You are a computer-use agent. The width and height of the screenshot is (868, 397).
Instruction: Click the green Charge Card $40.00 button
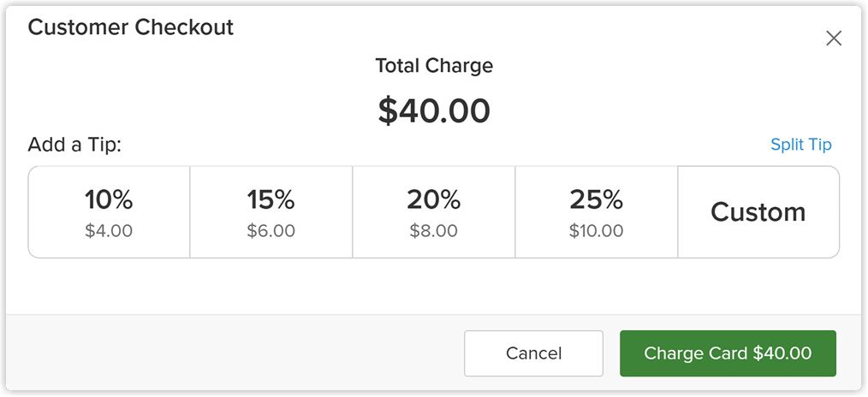[x=728, y=353]
